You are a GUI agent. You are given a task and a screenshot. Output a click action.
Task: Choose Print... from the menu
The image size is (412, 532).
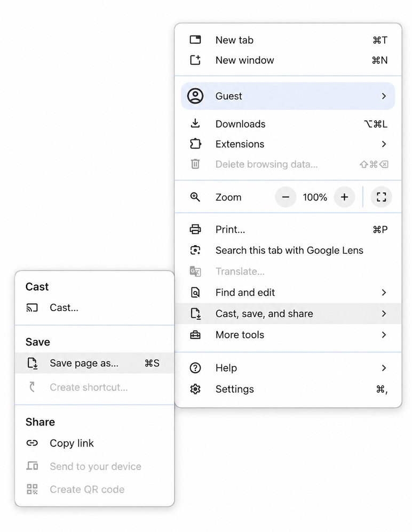[288, 230]
